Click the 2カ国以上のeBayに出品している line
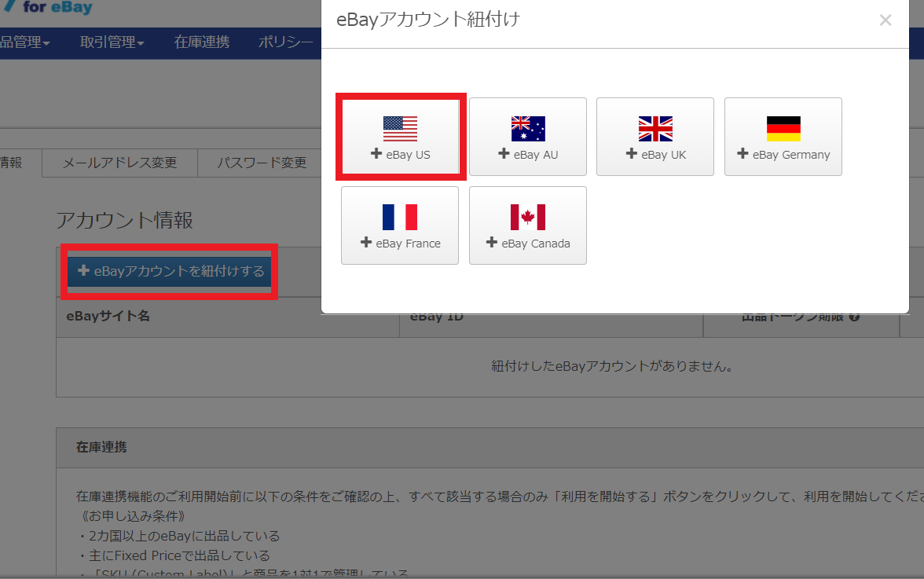Viewport: 924px width, 579px height. tap(178, 536)
